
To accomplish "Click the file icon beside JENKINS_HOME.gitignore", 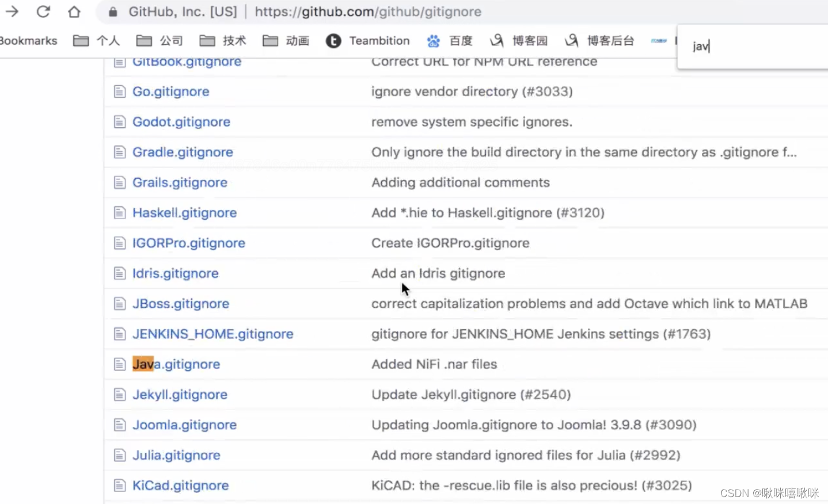I will point(120,334).
